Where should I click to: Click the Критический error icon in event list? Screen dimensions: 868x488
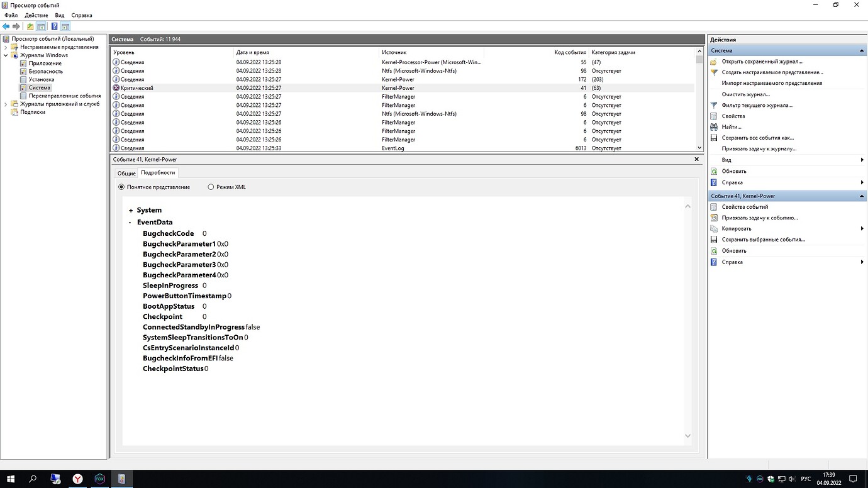pyautogui.click(x=116, y=88)
